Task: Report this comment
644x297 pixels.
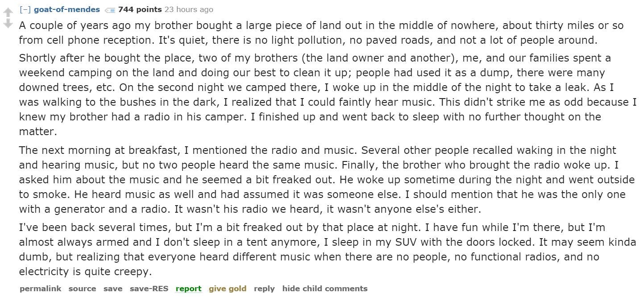Action: 188,289
